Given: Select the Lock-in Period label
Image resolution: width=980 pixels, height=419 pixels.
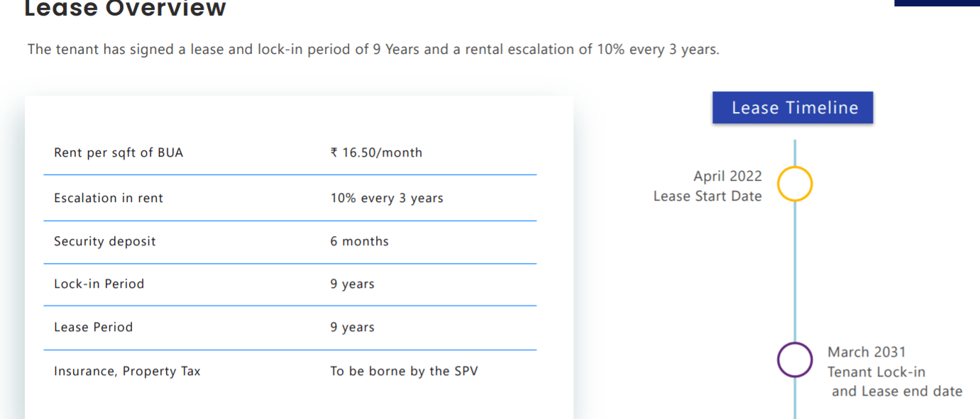Looking at the screenshot, I should pos(99,284).
